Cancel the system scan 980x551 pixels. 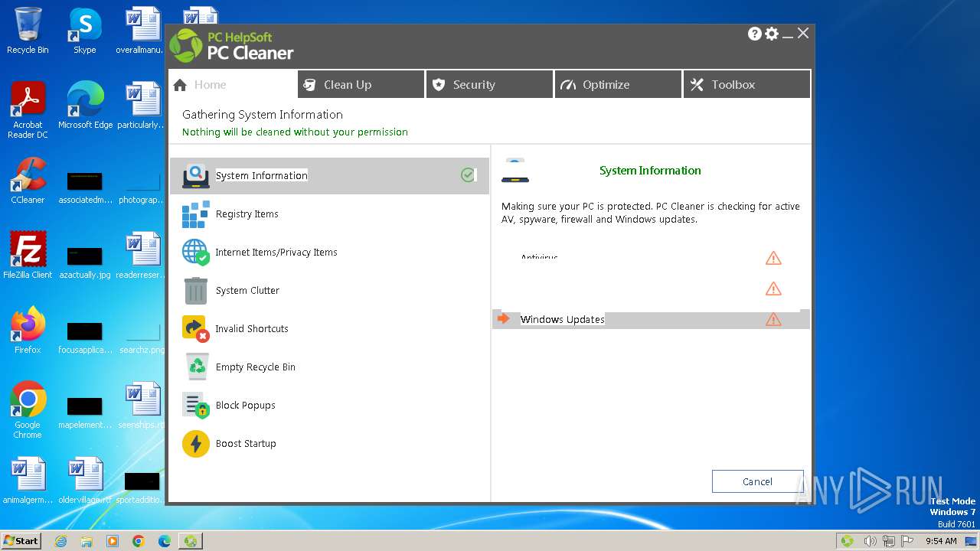[x=757, y=481]
